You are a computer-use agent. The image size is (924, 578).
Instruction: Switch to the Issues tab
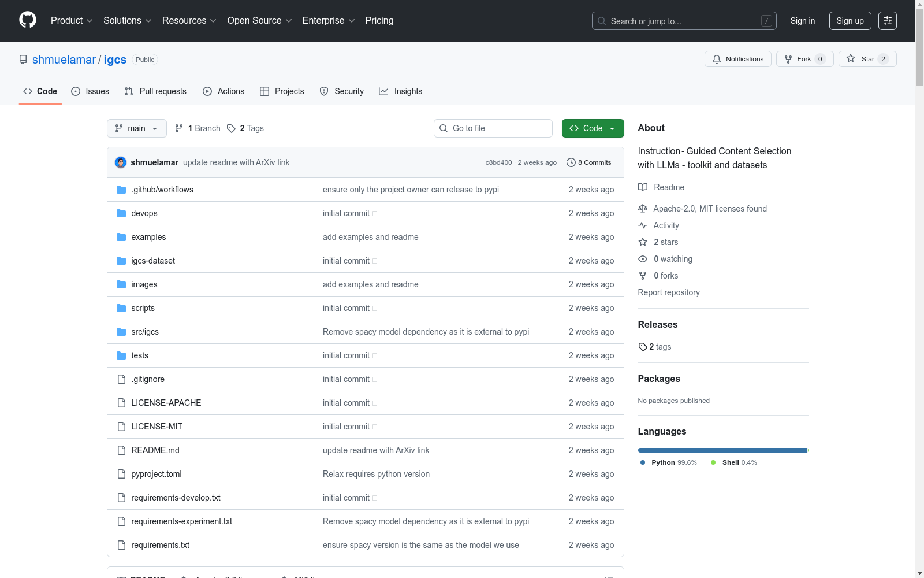pyautogui.click(x=90, y=91)
